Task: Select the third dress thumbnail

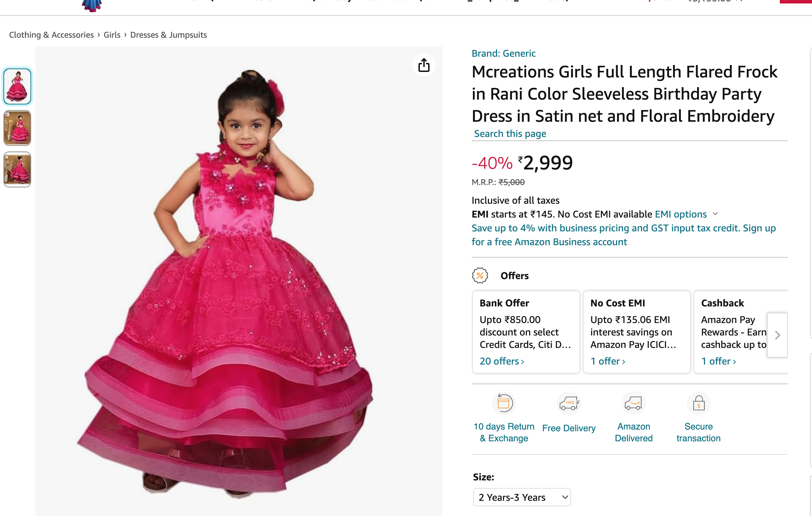Action: tap(17, 169)
